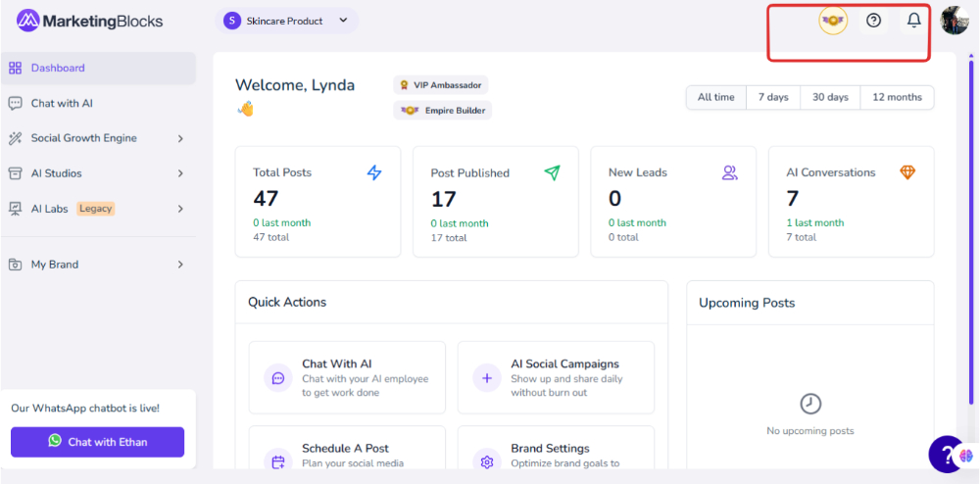980x484 pixels.
Task: Click the MarketingBlocks logo
Action: pyautogui.click(x=90, y=21)
